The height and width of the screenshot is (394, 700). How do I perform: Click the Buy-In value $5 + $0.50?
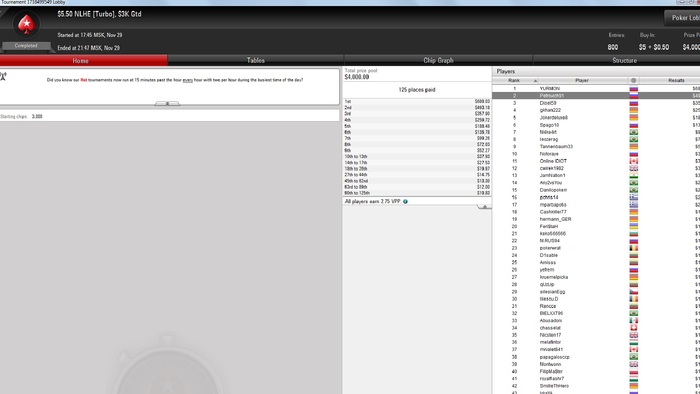coord(654,47)
